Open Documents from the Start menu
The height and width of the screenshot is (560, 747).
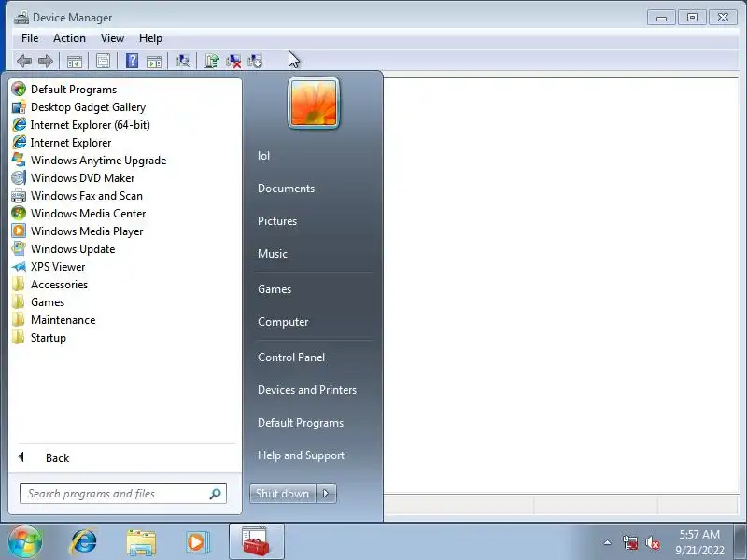[286, 189]
